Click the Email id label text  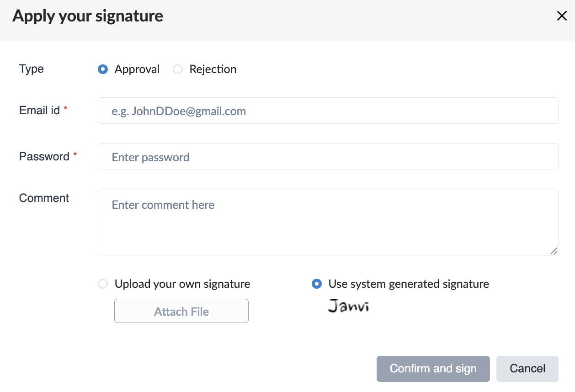39,110
